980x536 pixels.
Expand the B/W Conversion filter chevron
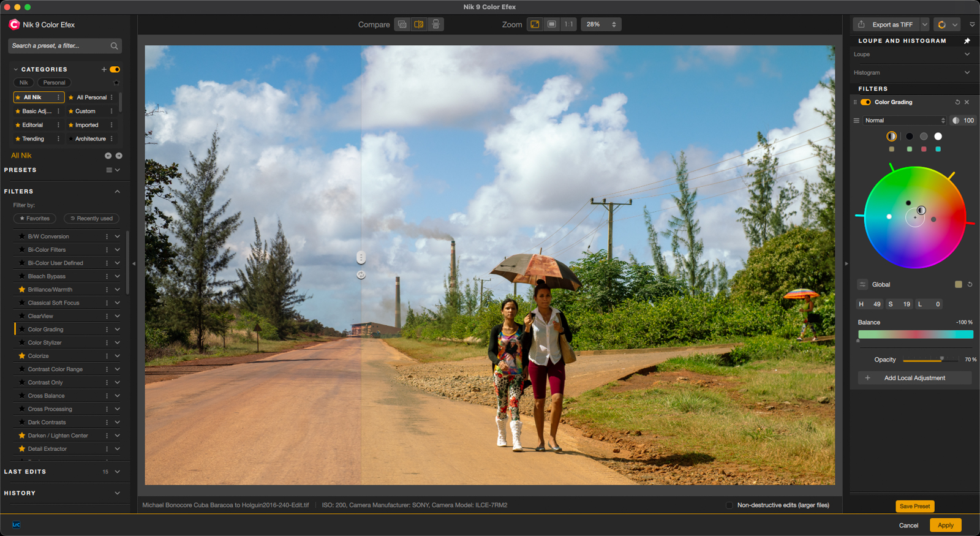click(x=117, y=236)
